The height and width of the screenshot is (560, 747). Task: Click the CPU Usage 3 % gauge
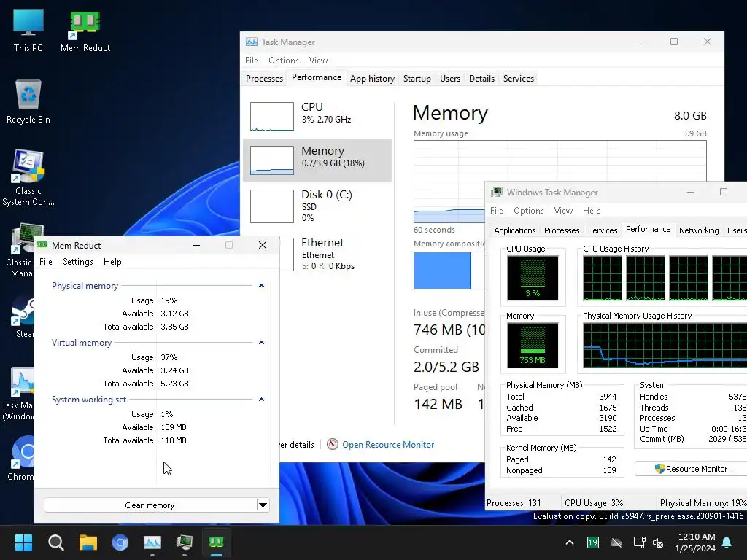[533, 278]
